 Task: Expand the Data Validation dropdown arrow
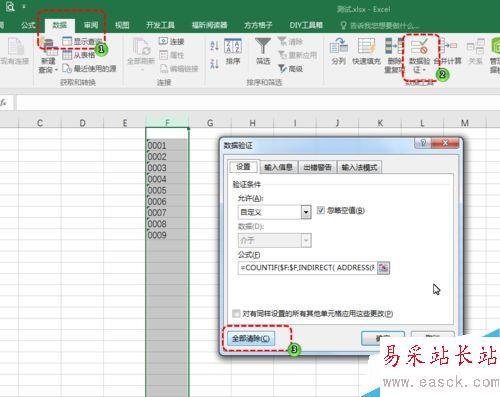tap(424, 70)
